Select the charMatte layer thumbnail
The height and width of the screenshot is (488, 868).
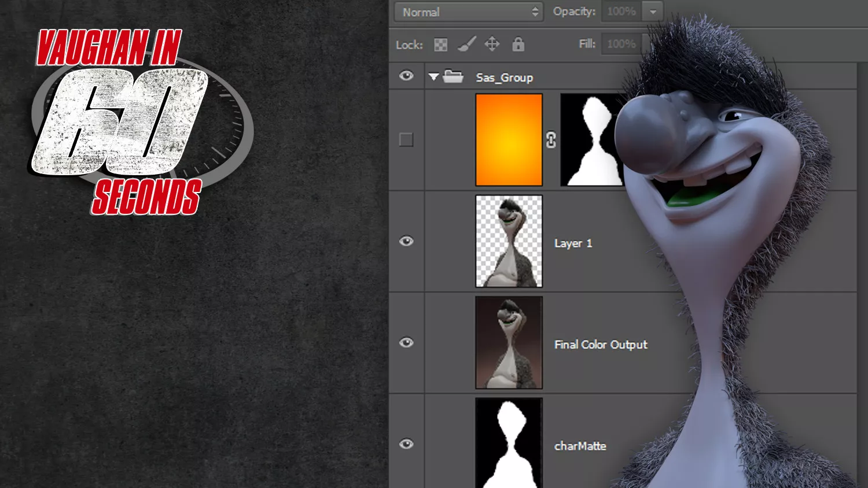(509, 443)
